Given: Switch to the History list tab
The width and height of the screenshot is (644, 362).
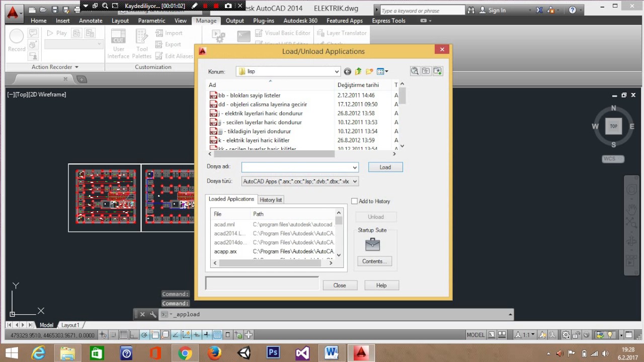Looking at the screenshot, I should click(x=271, y=200).
